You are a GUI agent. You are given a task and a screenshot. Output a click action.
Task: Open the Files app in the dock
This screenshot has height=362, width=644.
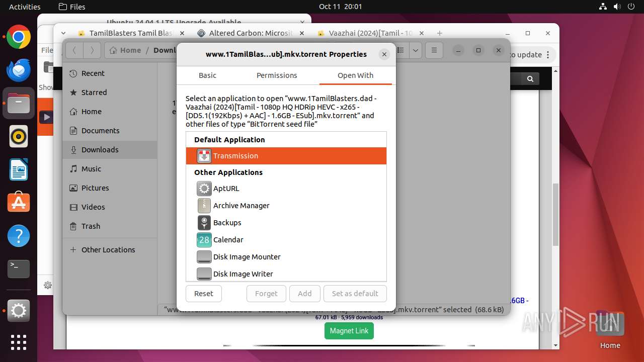[x=19, y=103]
